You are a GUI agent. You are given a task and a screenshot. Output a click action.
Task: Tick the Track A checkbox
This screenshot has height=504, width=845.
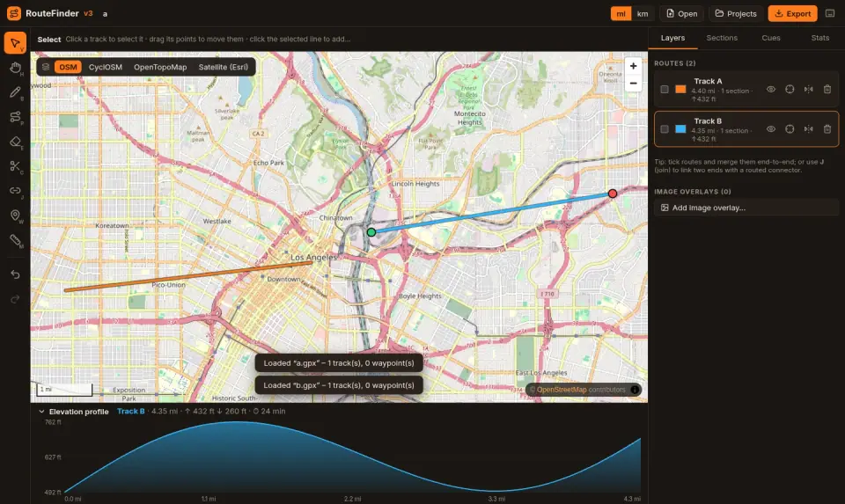click(665, 90)
